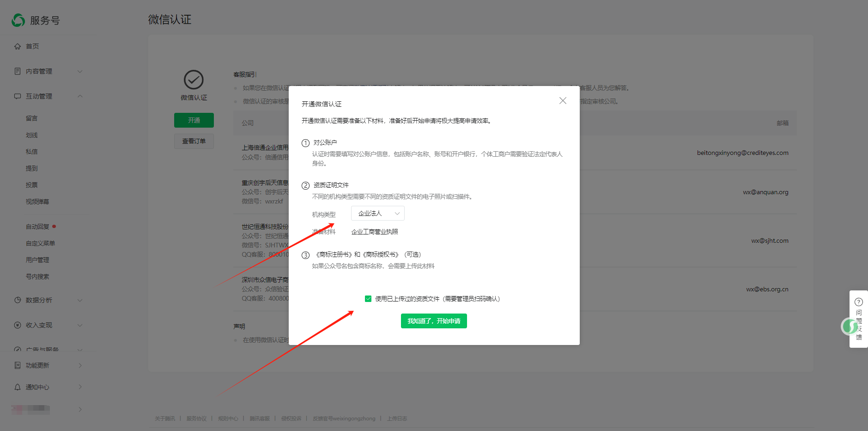This screenshot has width=868, height=431.
Task: Click the 数据分析 chart icon
Action: coord(18,300)
